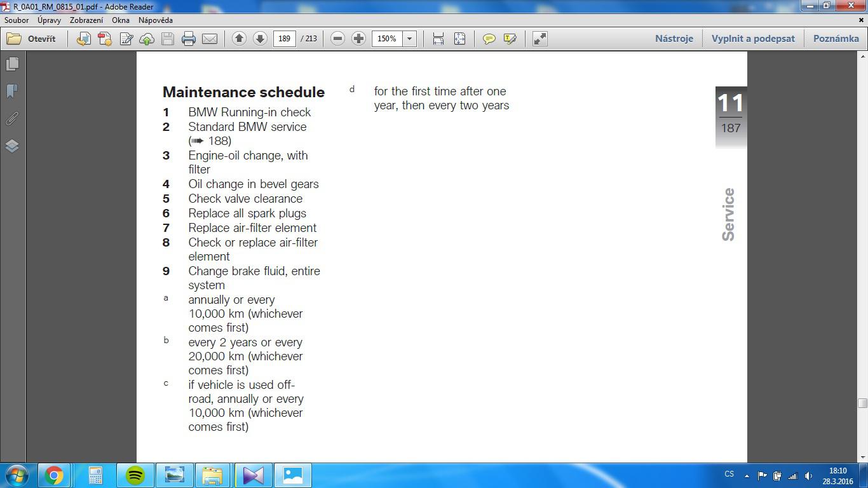This screenshot has width=868, height=488.
Task: Zoom in with plus button
Action: coord(358,39)
